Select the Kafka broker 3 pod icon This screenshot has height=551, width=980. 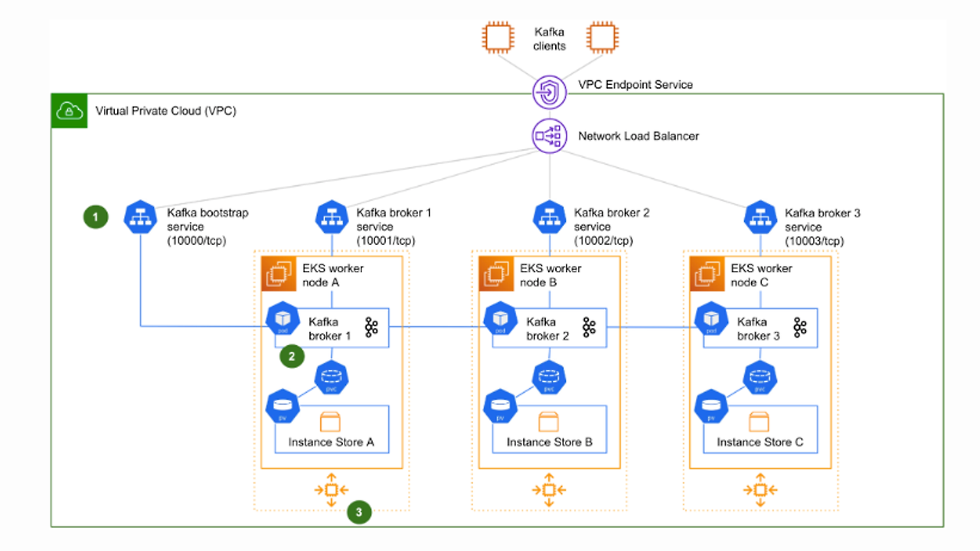tap(710, 320)
